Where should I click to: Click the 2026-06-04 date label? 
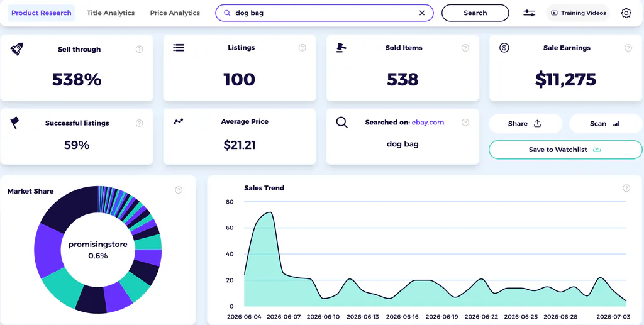coord(244,317)
